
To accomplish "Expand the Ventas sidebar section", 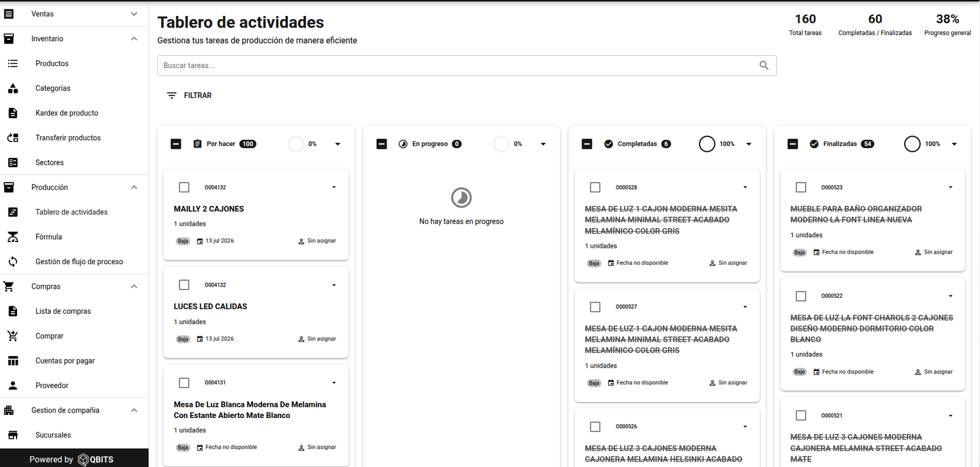I will point(134,13).
